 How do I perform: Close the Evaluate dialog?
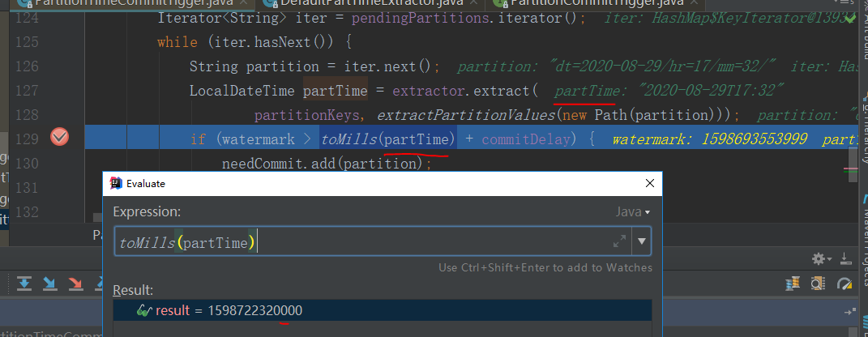(651, 183)
